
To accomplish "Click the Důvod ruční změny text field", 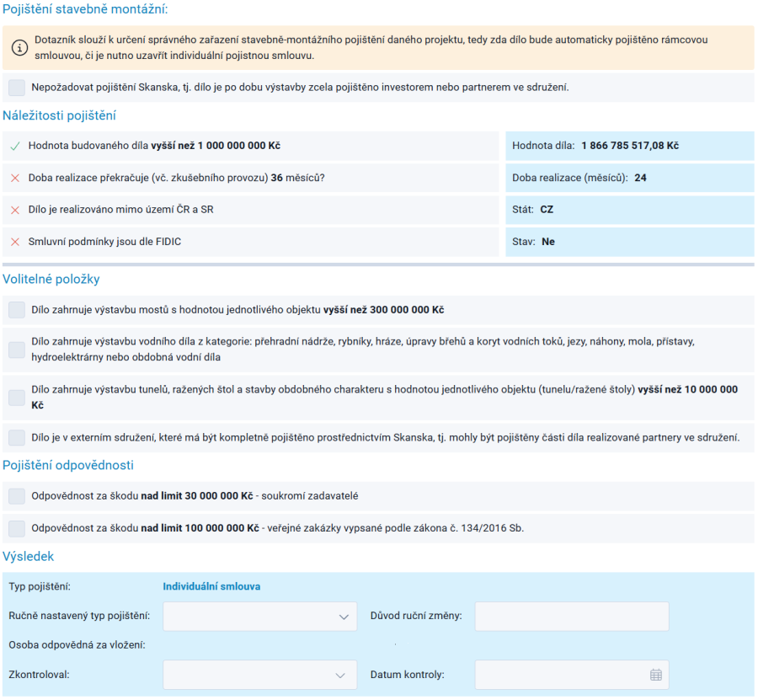I will (x=572, y=617).
